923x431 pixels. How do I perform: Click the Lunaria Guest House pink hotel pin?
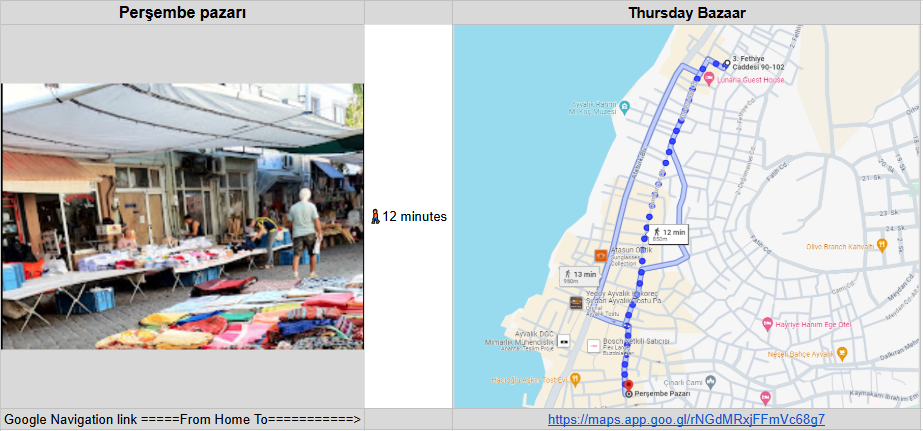tap(709, 77)
